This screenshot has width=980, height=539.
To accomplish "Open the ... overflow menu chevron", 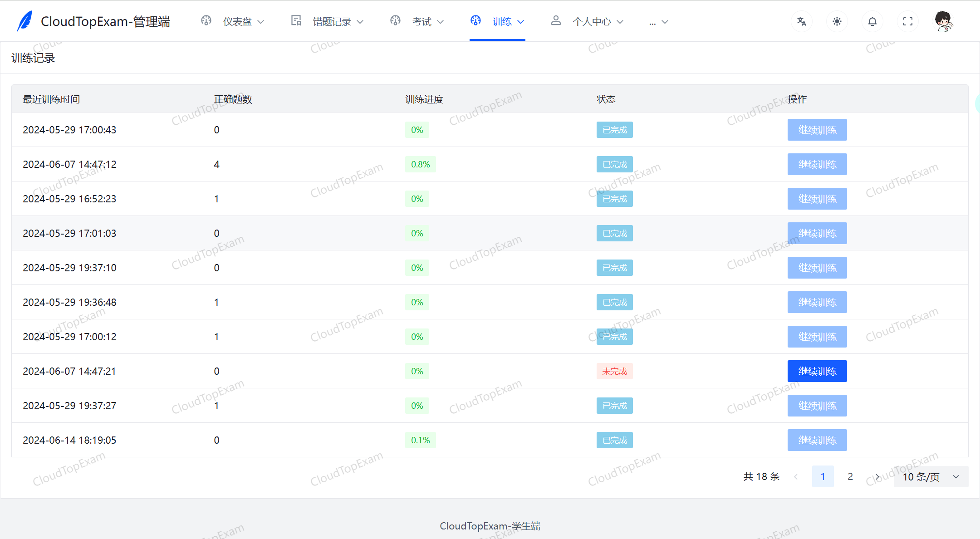I will tap(664, 21).
